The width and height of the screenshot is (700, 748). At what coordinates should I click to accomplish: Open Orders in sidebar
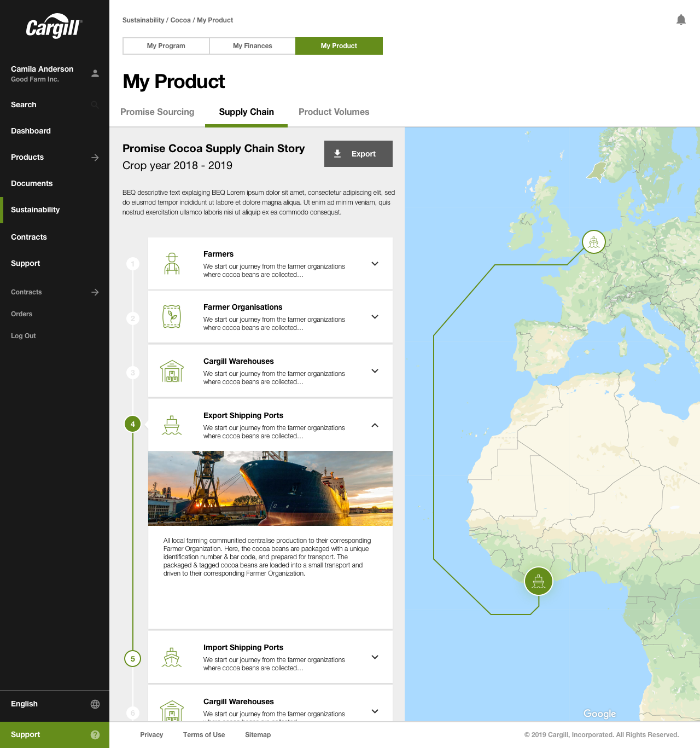22,314
